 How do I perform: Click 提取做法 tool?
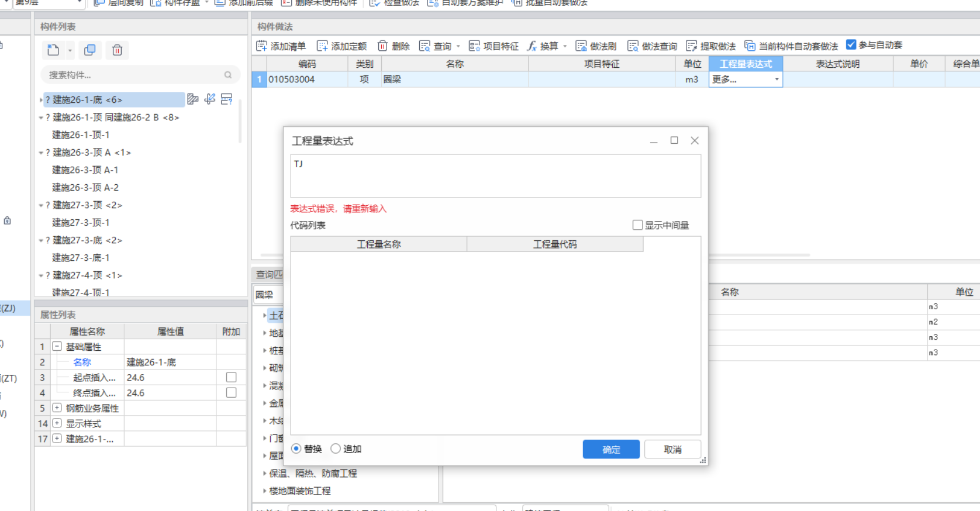coord(710,46)
